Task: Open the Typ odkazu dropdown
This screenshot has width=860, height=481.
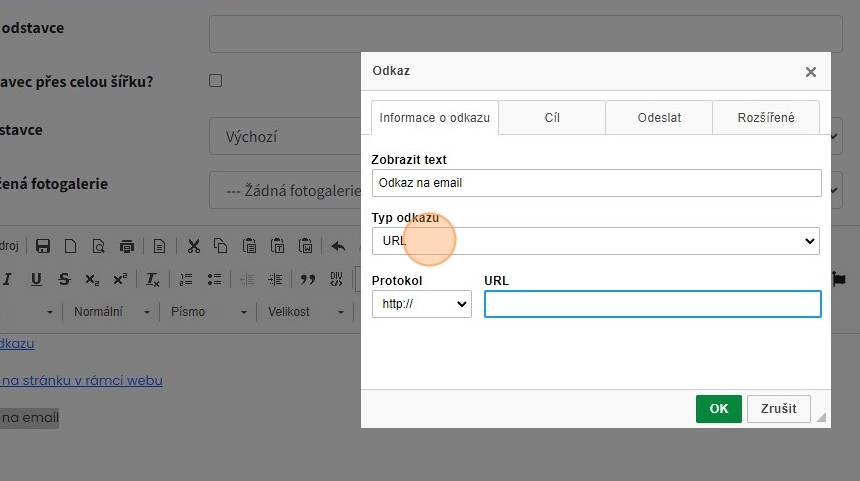Action: [x=595, y=241]
